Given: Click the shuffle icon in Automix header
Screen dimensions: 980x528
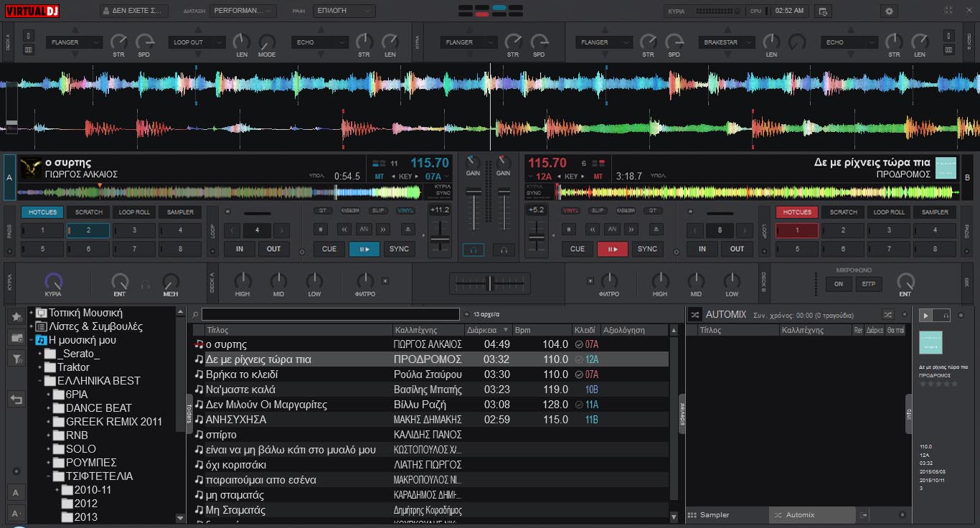Looking at the screenshot, I should (887, 315).
